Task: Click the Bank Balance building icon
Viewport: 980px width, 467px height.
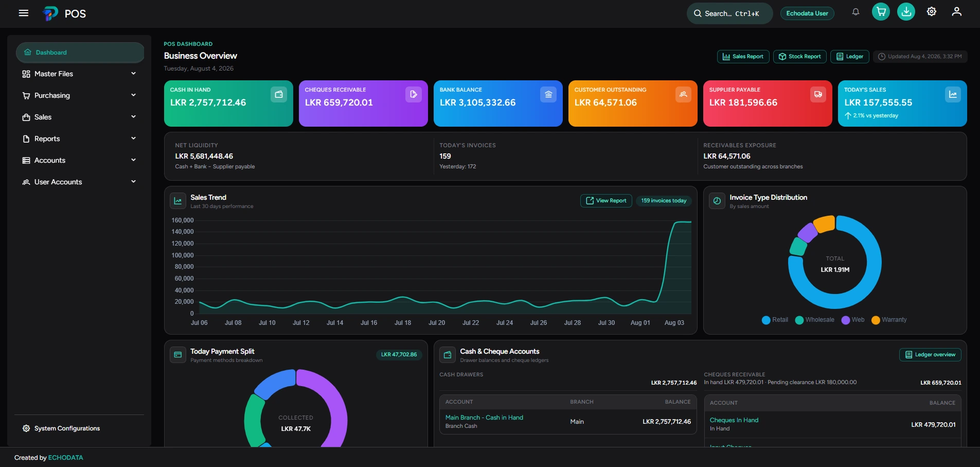Action: click(x=548, y=94)
